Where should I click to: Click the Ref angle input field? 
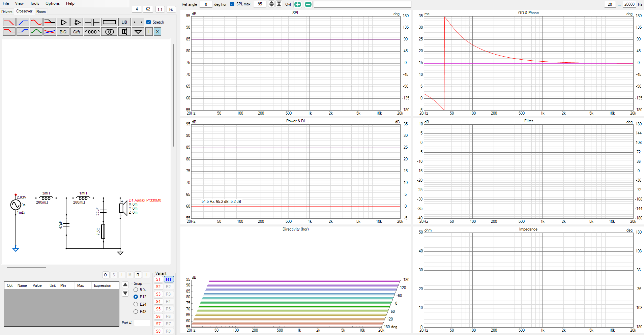click(206, 4)
